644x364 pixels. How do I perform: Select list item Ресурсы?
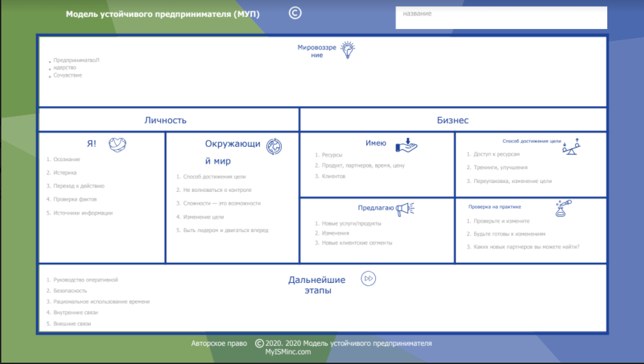pos(332,155)
